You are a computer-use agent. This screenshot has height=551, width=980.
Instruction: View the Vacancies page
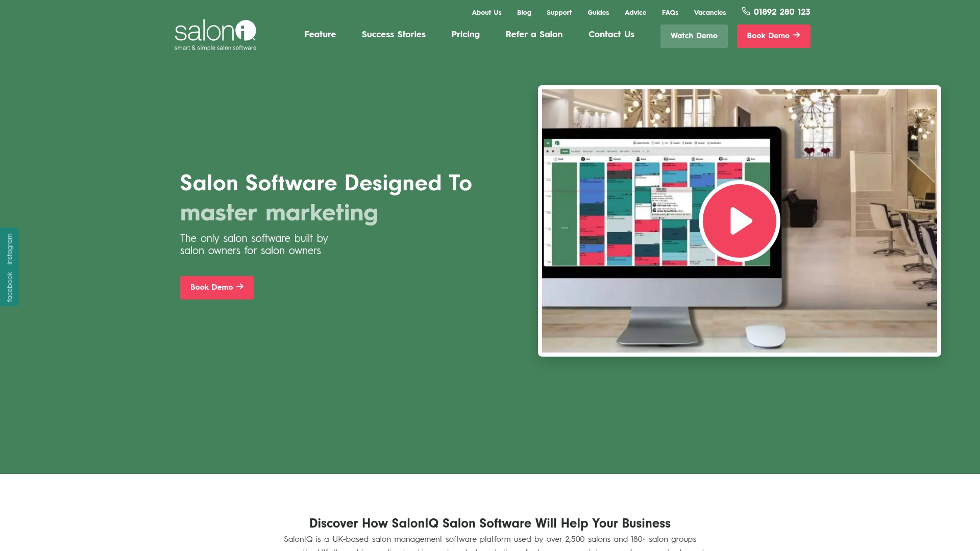pos(709,13)
